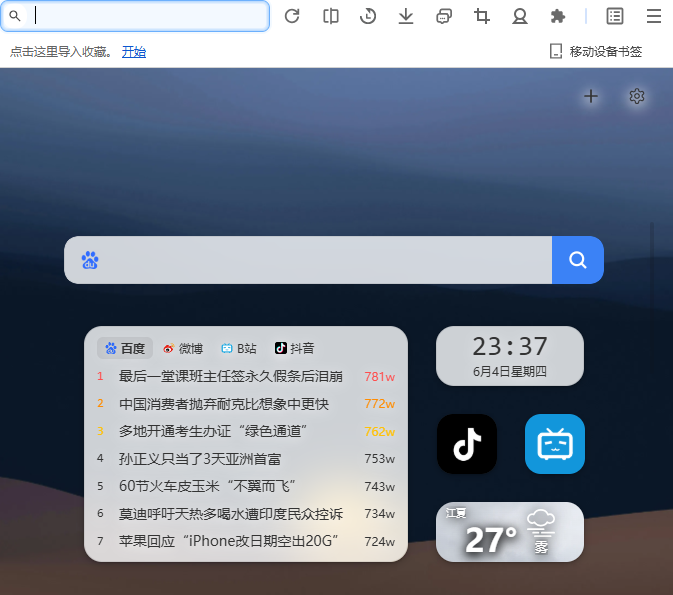Select the 百度 hot list tab

(x=125, y=348)
